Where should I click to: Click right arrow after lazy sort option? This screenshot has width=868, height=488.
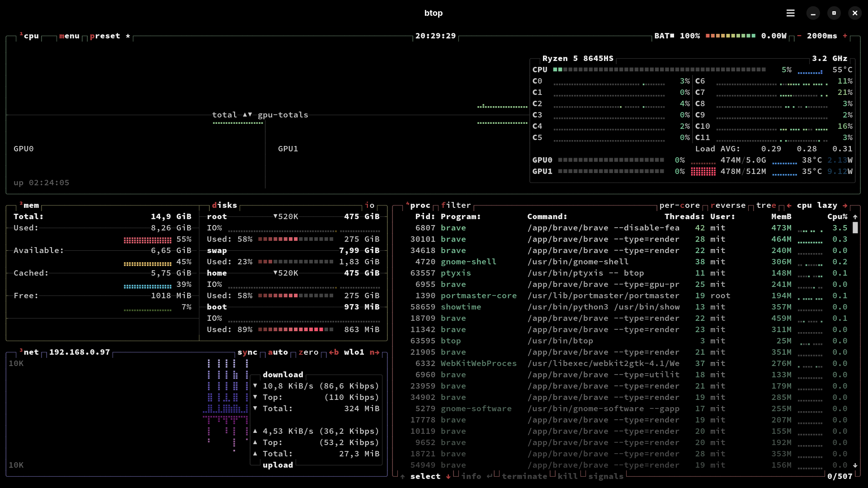[844, 205]
